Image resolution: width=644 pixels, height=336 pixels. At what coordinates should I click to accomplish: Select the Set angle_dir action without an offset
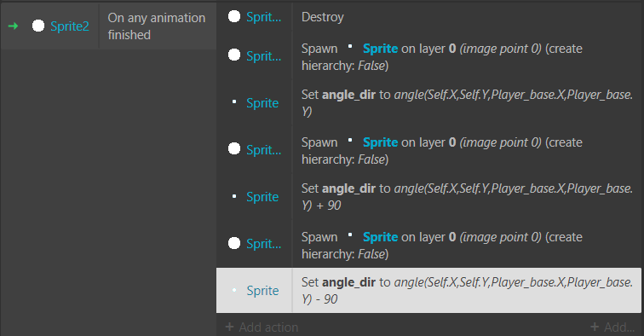[x=467, y=103]
